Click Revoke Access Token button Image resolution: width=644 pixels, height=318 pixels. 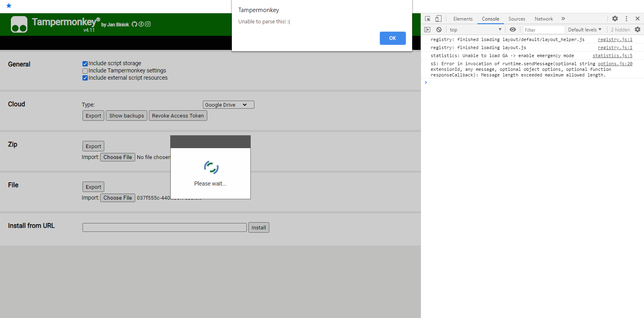178,116
